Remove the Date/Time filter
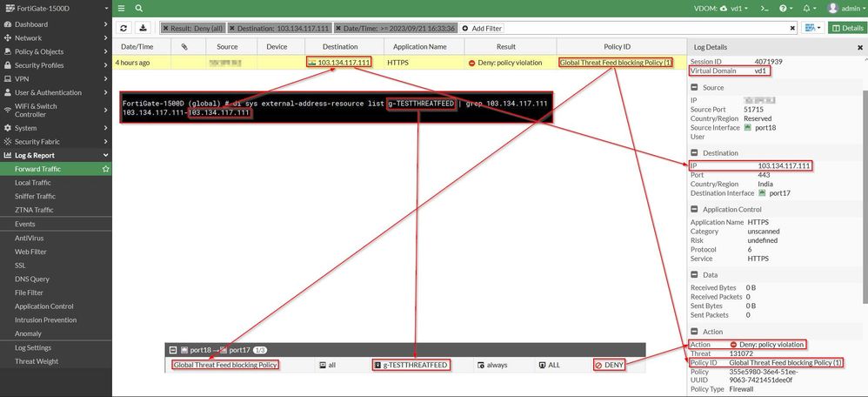Image resolution: width=868 pixels, height=397 pixels. (x=338, y=28)
